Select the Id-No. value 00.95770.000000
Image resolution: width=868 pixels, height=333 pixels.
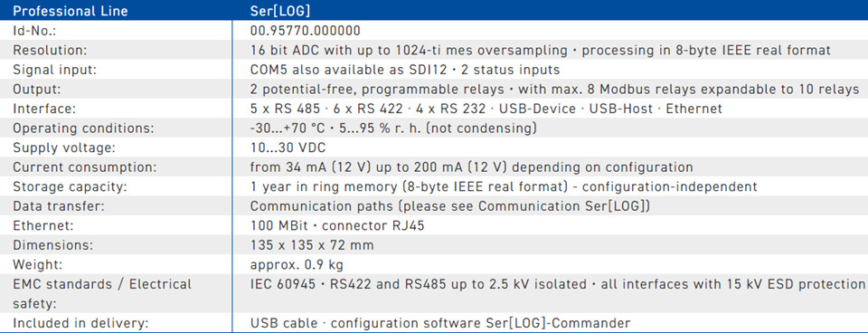click(305, 31)
